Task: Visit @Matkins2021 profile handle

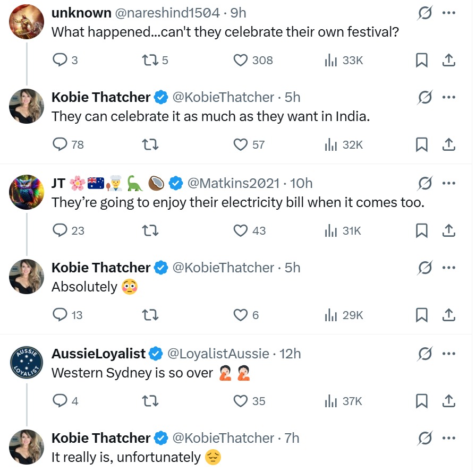Action: coord(233,183)
